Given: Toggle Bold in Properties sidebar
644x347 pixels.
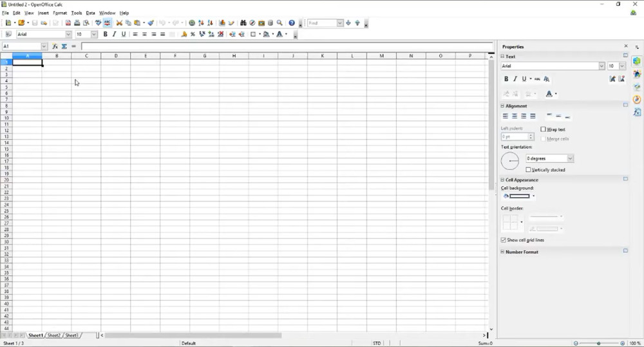Looking at the screenshot, I should tap(506, 79).
